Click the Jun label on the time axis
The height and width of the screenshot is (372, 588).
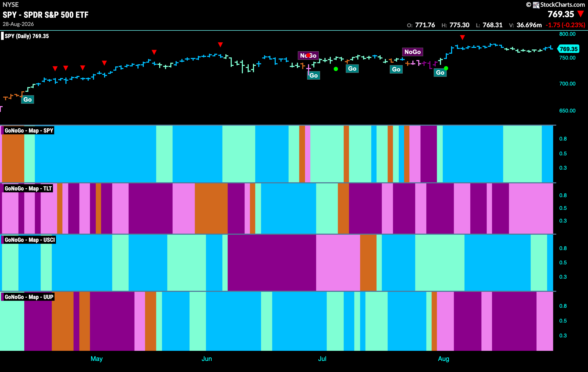click(x=207, y=359)
